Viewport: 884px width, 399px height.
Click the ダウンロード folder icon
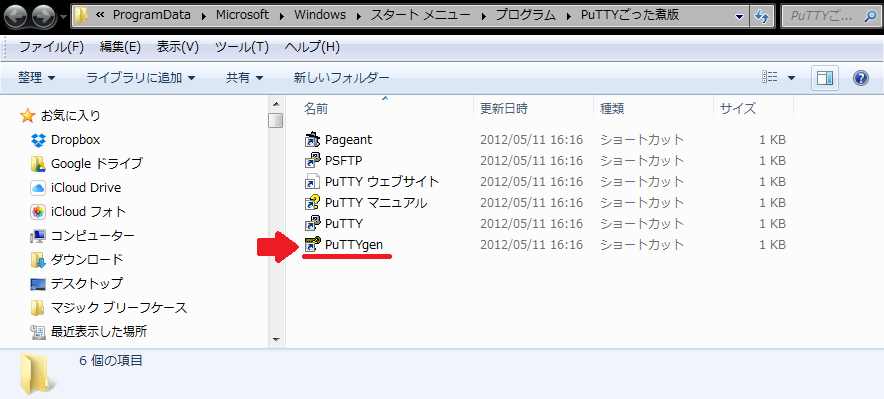click(38, 260)
